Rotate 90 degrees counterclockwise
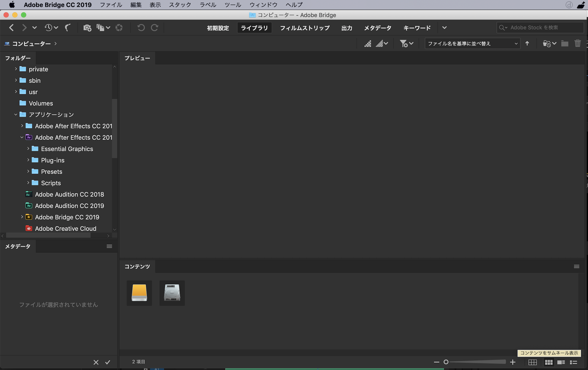Image resolution: width=588 pixels, height=370 pixels. click(141, 28)
